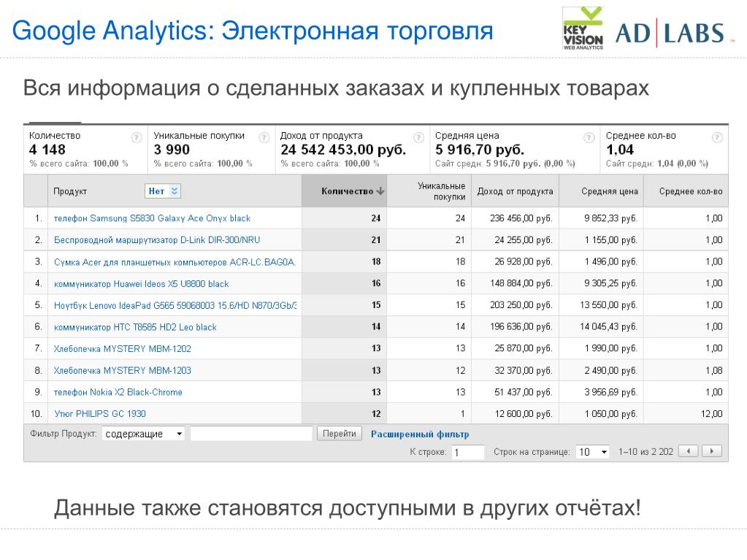Open Ноутбук Lenovo IdeaPad G565 link

[x=175, y=305]
